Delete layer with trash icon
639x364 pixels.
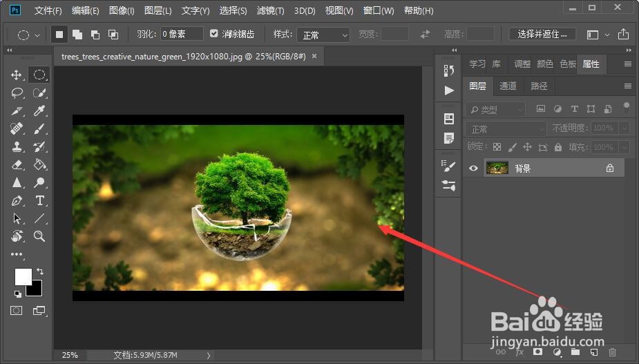613,352
